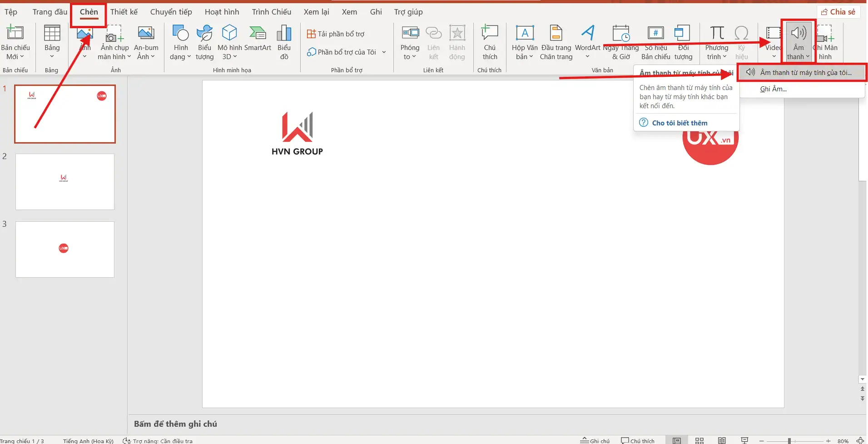Click the 80% zoom level

[843, 441]
